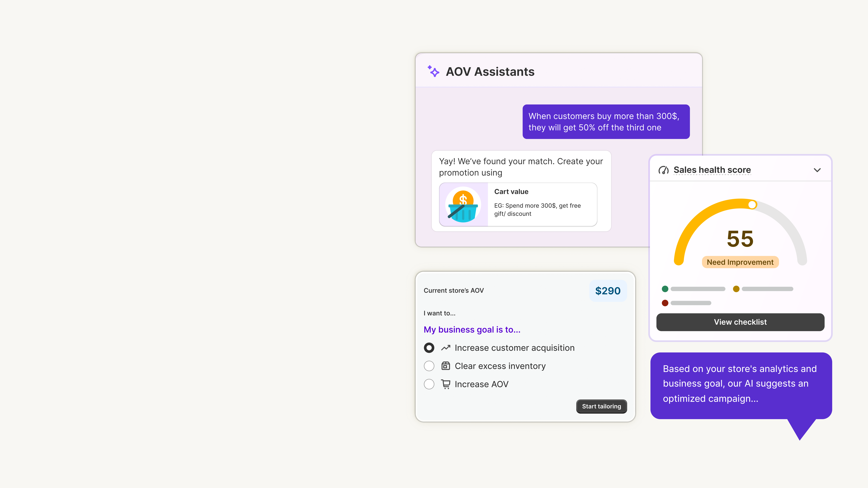
Task: Click the green status dot in health score
Action: click(x=665, y=289)
